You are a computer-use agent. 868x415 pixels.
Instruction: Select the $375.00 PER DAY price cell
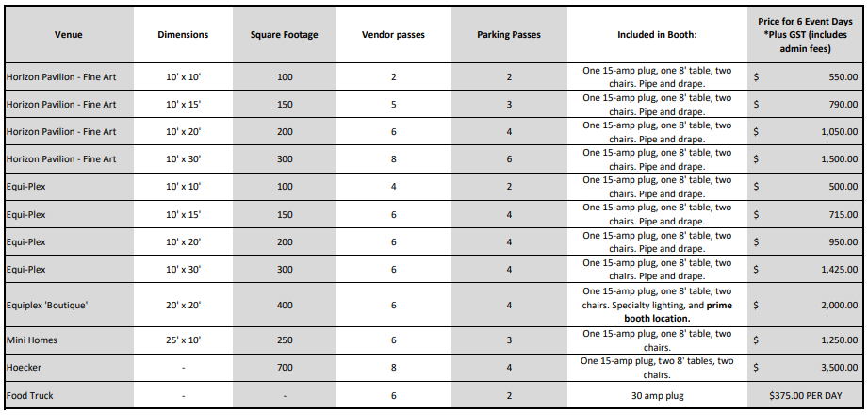[x=807, y=396]
